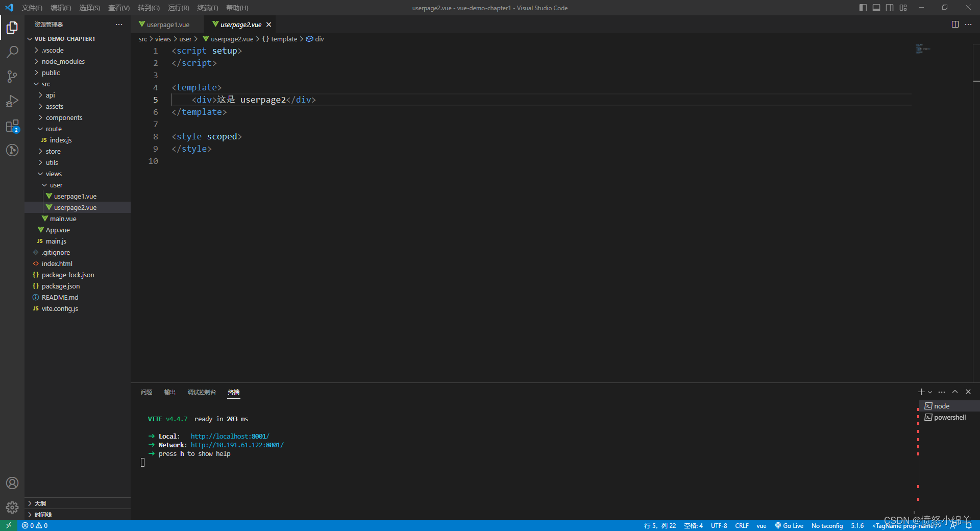Open the 查看(V) menu
This screenshot has width=980, height=531.
tap(119, 8)
